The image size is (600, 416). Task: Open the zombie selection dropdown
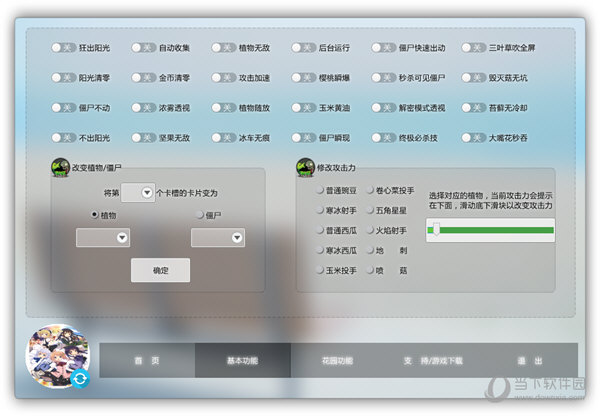(218, 238)
